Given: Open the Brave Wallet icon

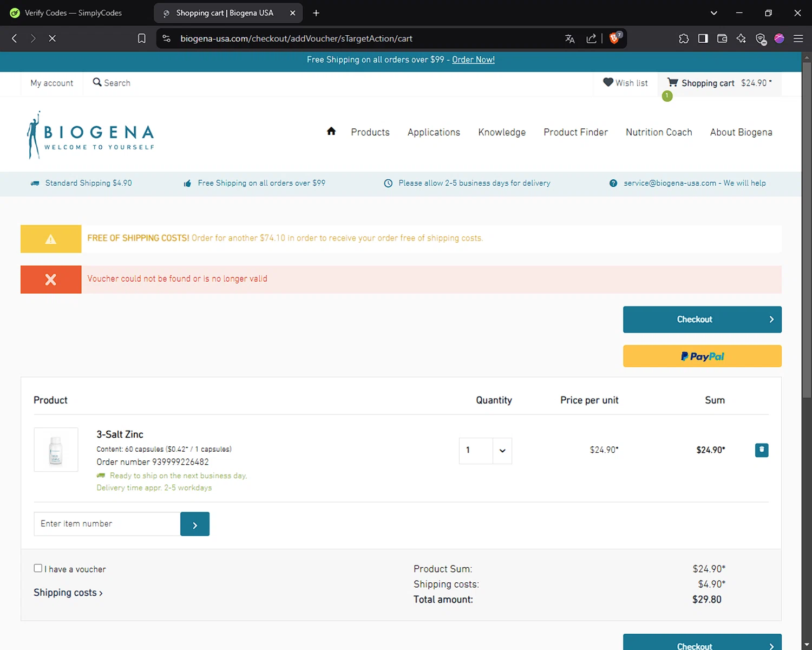Looking at the screenshot, I should point(722,38).
